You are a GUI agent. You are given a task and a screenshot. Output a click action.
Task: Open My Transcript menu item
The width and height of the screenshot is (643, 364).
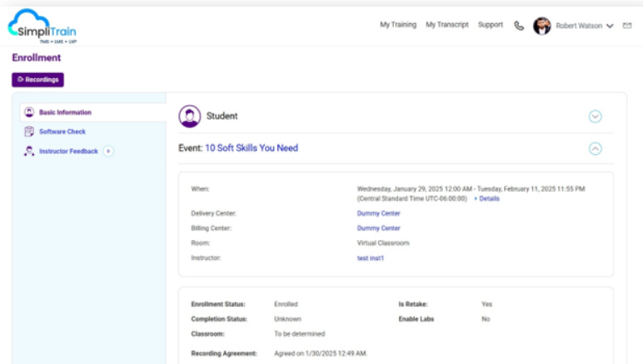tap(447, 25)
